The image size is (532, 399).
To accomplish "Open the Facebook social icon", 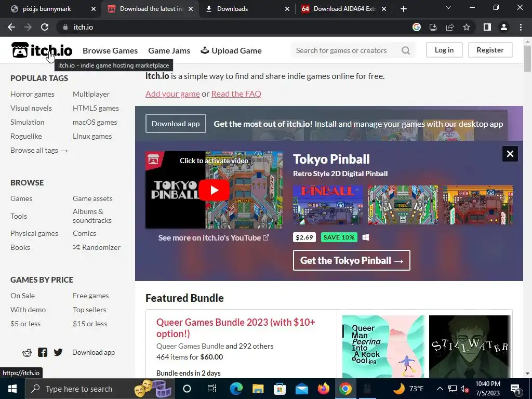I will coord(43,352).
